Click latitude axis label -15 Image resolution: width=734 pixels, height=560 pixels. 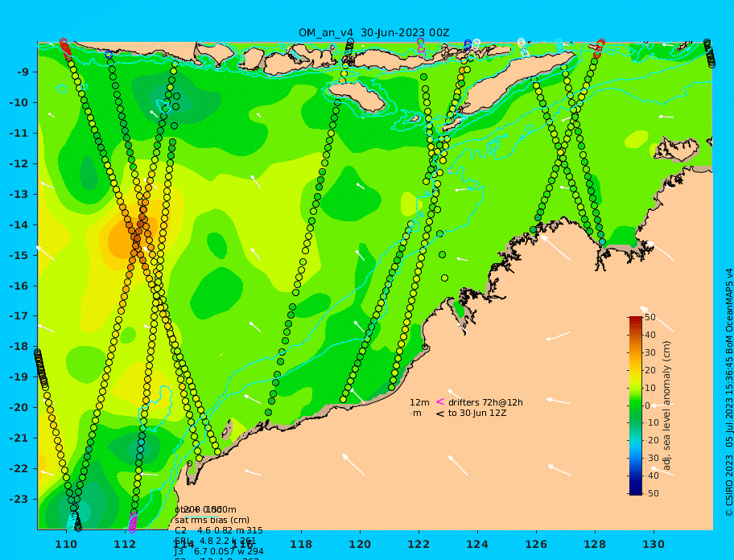(x=19, y=255)
